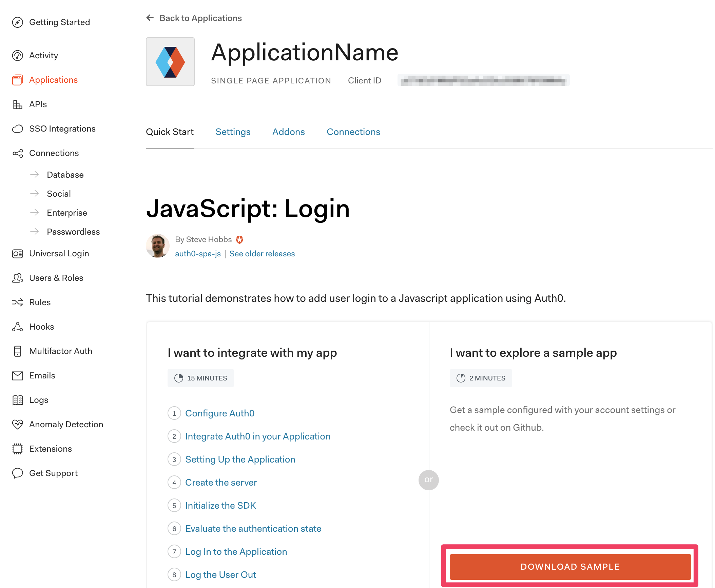This screenshot has width=715, height=588.
Task: Open Activity in the sidebar
Action: 43,56
